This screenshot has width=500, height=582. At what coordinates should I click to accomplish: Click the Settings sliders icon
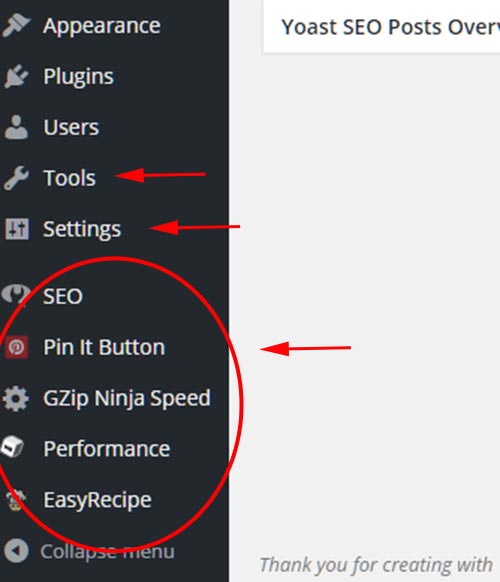click(17, 229)
